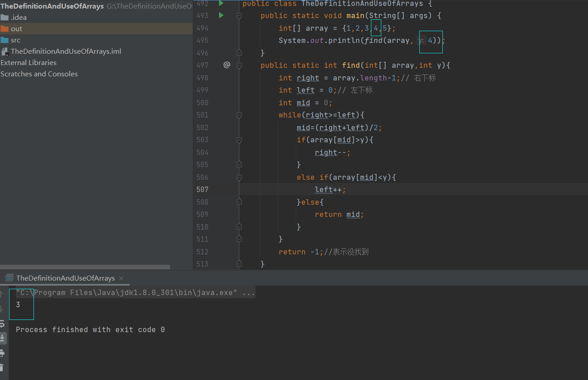Click 'left++;' on line 507
This screenshot has width=588, height=380.
[x=330, y=189]
